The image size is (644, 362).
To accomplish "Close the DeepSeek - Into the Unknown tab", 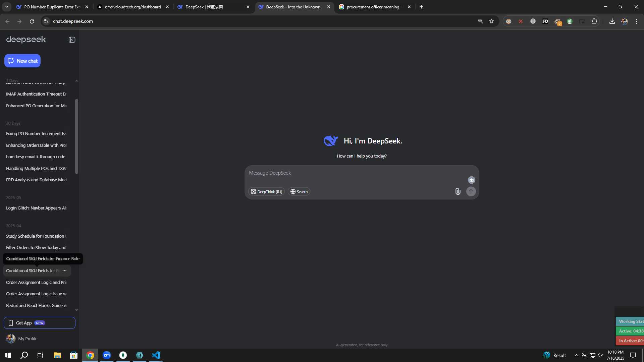I will pos(328,7).
